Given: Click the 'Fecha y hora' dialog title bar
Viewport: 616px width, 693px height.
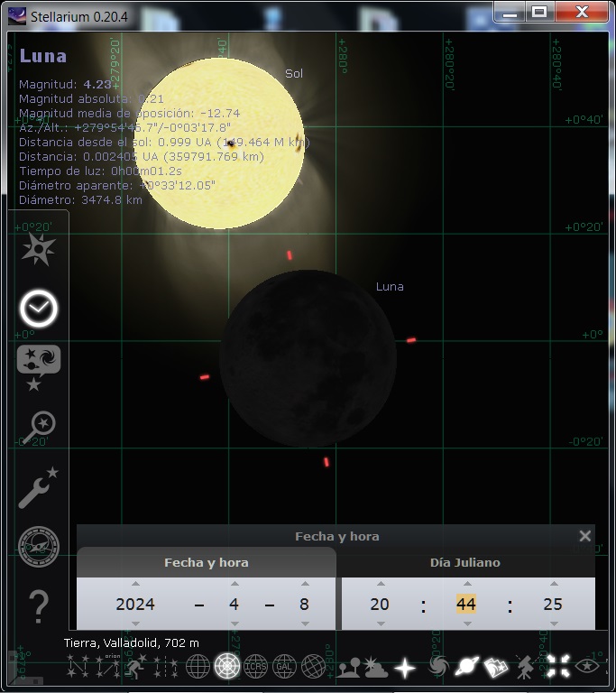Looking at the screenshot, I should pos(336,536).
